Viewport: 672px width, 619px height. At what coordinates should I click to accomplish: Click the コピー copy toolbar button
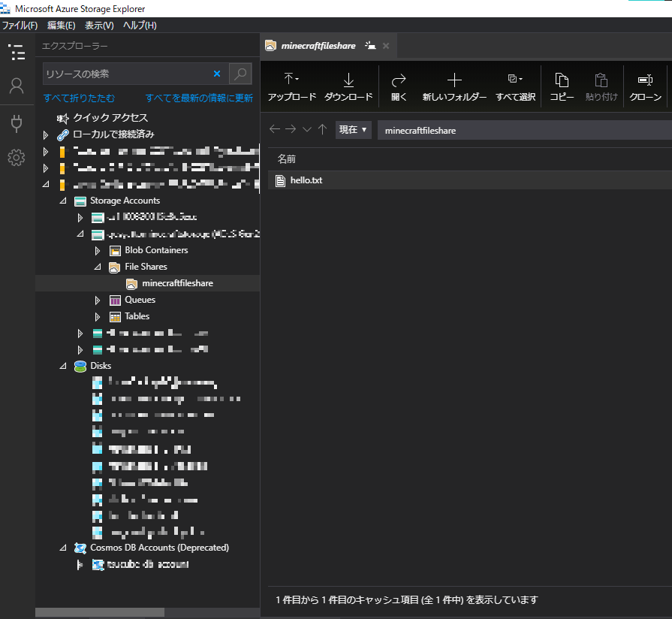point(562,87)
